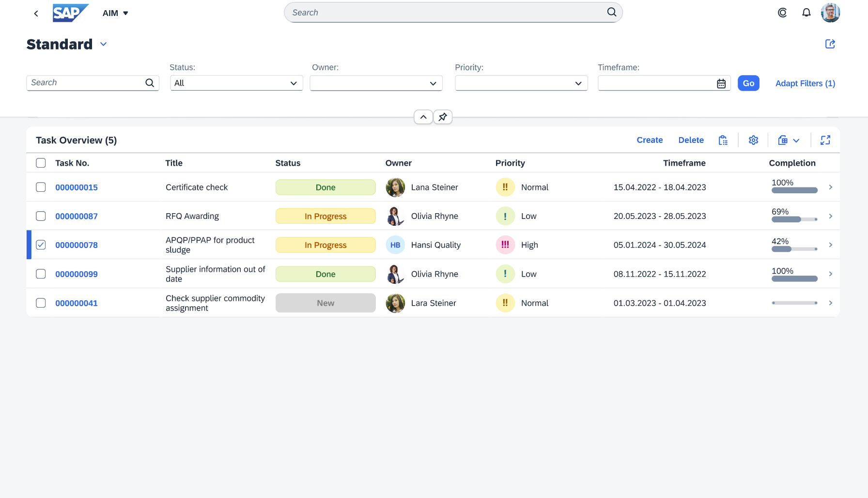Viewport: 868px width, 498px height.
Task: Enter fullscreen via expand icon
Action: [826, 140]
